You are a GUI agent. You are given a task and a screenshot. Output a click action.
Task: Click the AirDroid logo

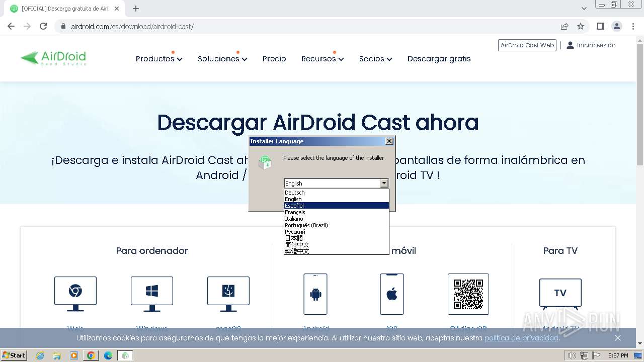click(53, 58)
